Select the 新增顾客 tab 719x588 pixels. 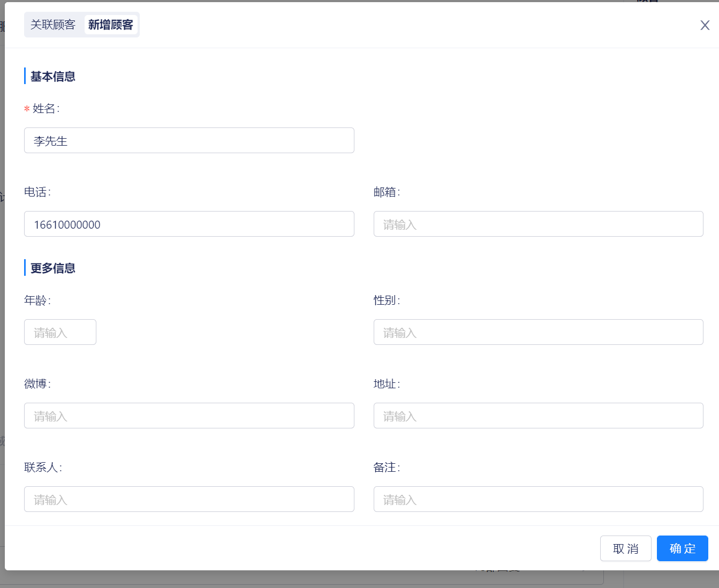pyautogui.click(x=111, y=25)
